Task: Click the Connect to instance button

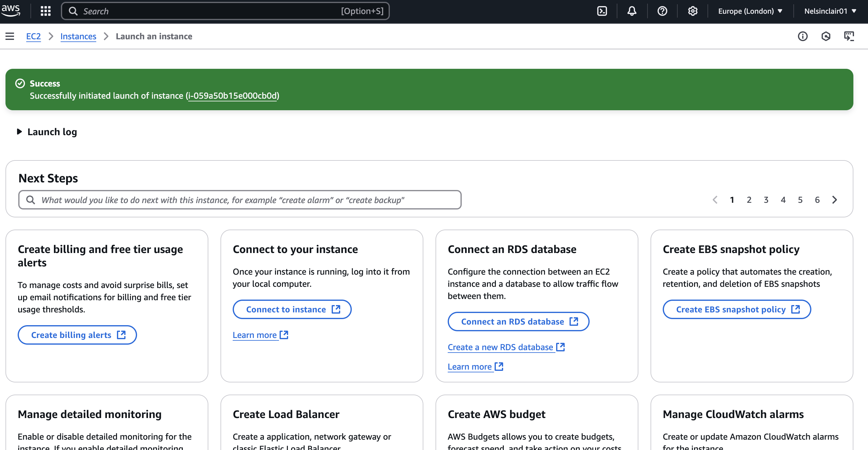Action: [x=292, y=309]
